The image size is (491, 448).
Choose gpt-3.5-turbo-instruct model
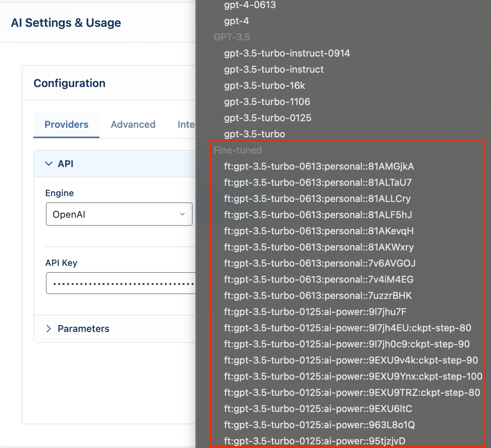[274, 69]
